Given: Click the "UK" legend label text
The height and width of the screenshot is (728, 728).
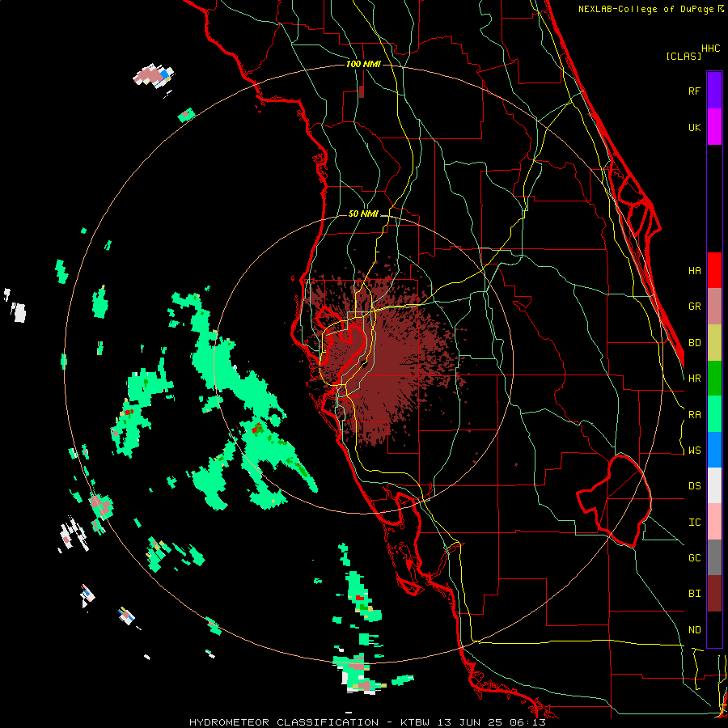Looking at the screenshot, I should pos(694,128).
